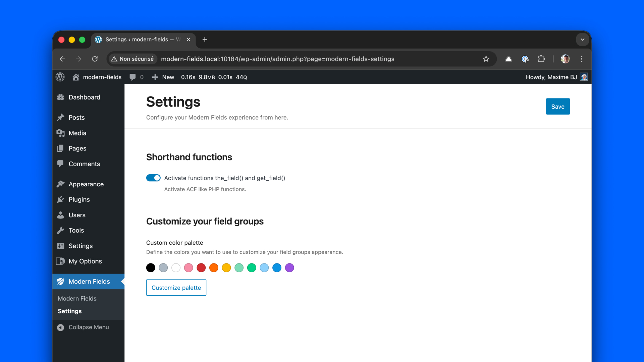Disable the the_field() and get_field() toggle
This screenshot has width=644, height=362.
tap(153, 178)
